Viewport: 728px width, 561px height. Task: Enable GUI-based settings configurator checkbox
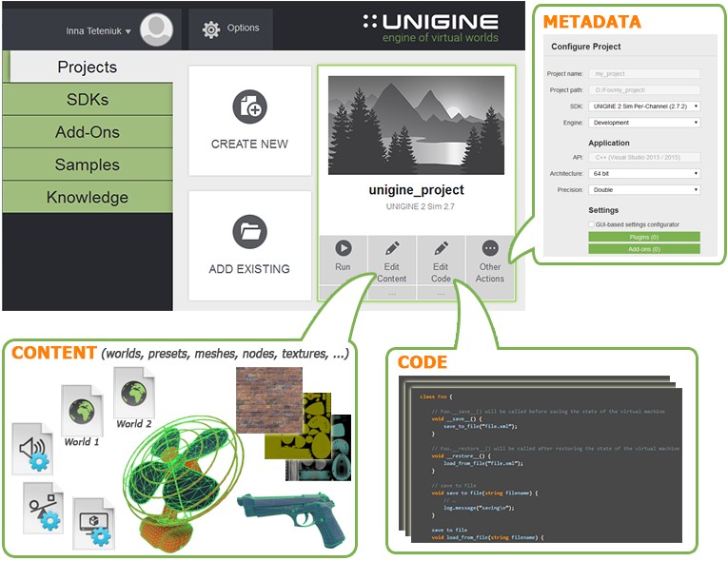592,224
